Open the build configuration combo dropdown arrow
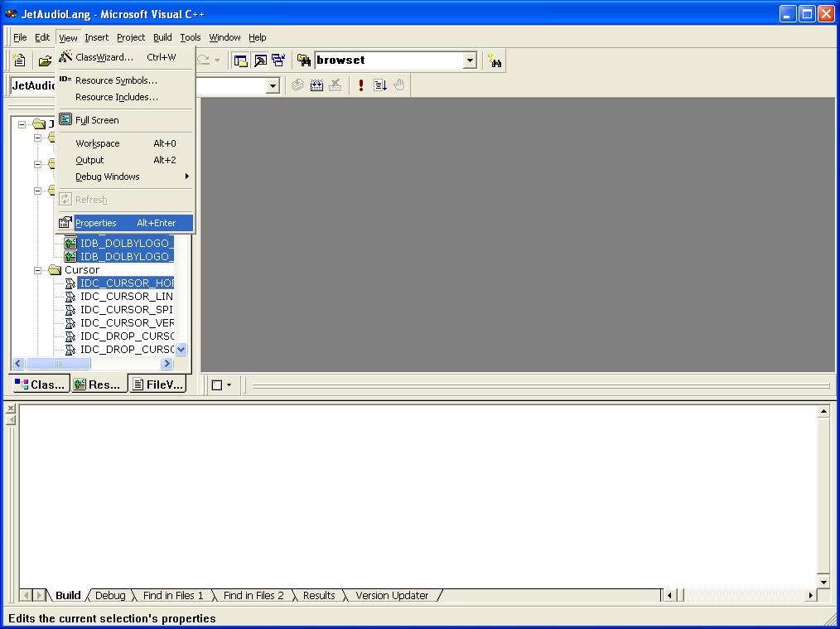This screenshot has width=840, height=629. tap(273, 85)
